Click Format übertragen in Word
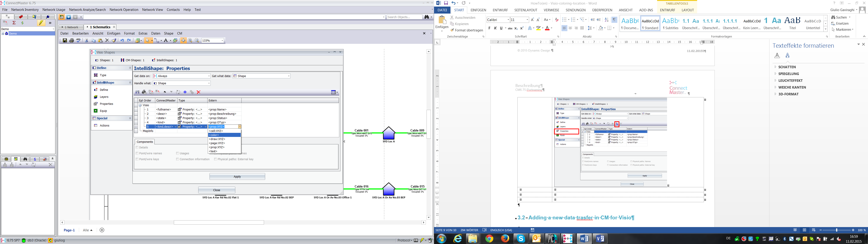The image size is (868, 244). [467, 30]
